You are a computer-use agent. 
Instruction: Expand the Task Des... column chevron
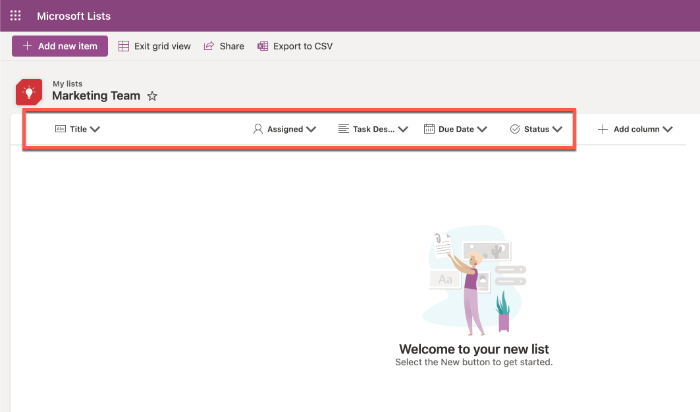[x=403, y=129]
